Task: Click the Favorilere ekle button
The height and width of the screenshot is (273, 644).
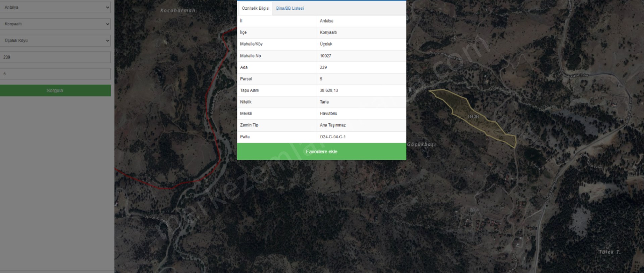Action: [321, 152]
